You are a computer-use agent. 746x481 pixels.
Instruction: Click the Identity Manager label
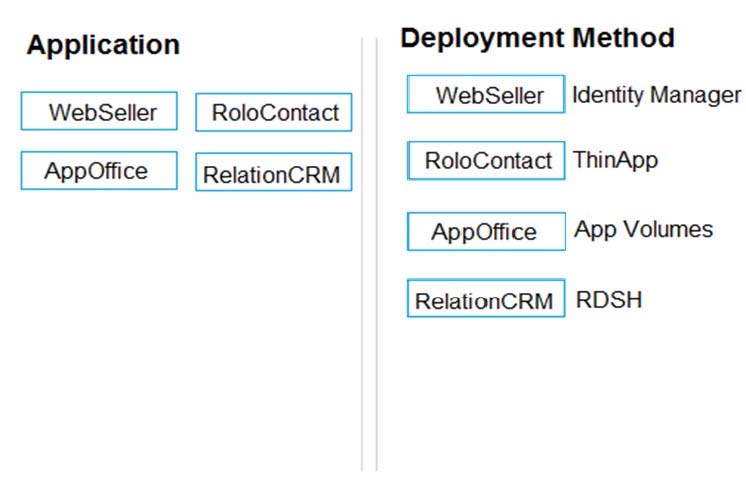click(x=656, y=95)
